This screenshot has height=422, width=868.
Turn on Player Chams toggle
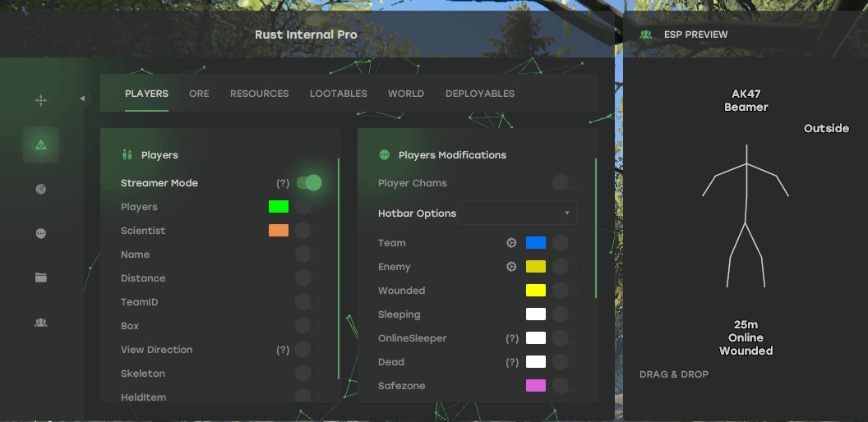pos(564,183)
